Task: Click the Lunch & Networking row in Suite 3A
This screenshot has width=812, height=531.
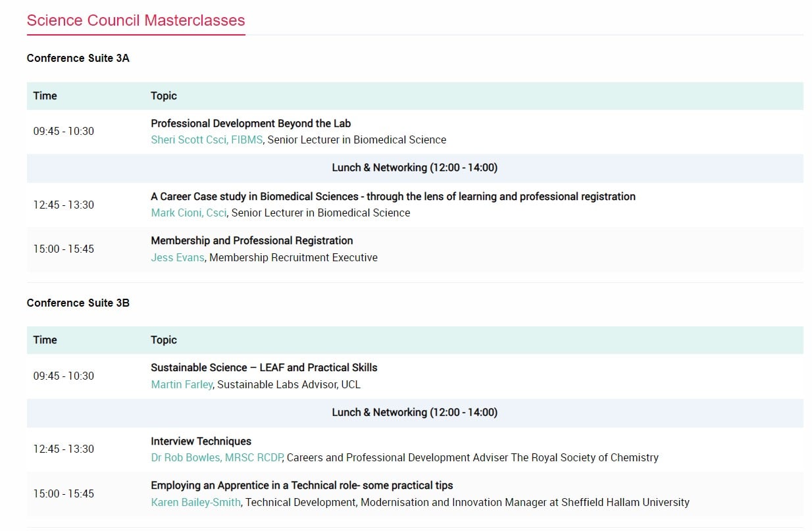Action: pos(415,168)
